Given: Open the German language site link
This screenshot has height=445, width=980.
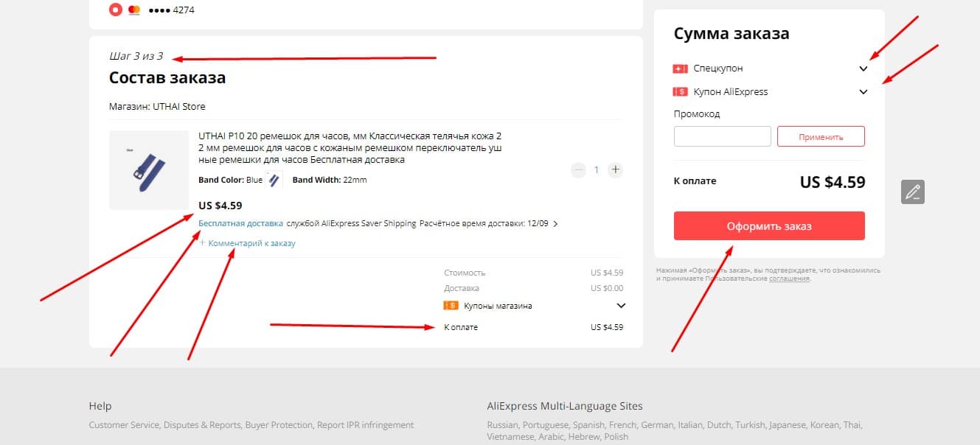Looking at the screenshot, I should pos(658,425).
